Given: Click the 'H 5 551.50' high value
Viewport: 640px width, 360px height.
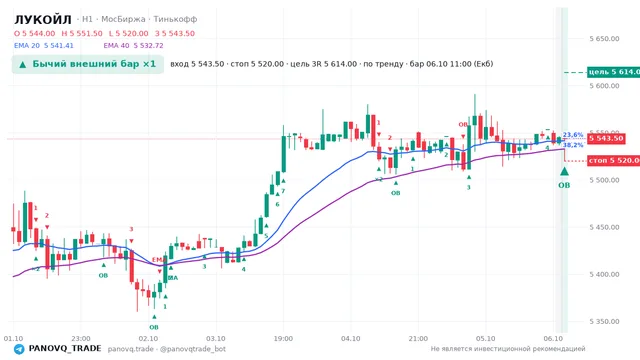Looking at the screenshot, I should [x=82, y=33].
